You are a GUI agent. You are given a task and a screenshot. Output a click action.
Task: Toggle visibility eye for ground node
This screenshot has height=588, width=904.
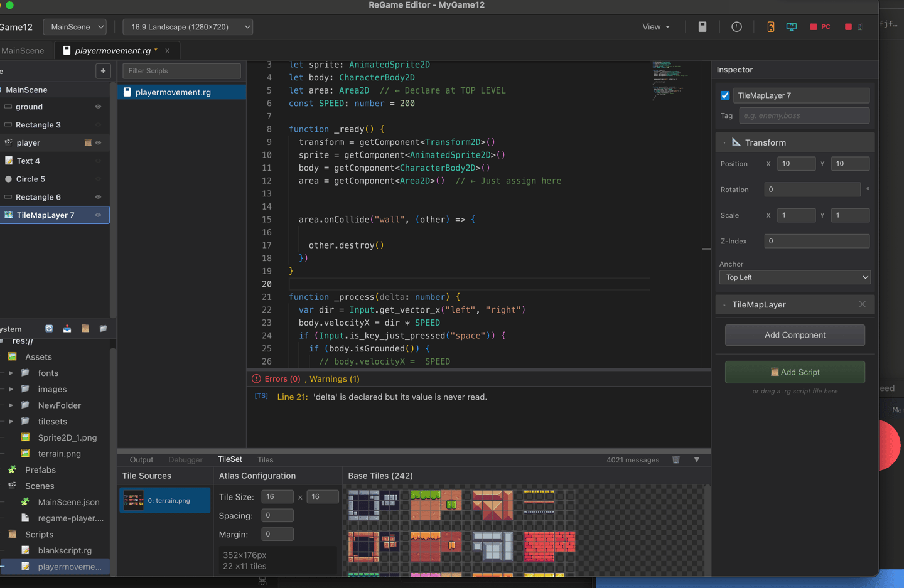click(98, 107)
